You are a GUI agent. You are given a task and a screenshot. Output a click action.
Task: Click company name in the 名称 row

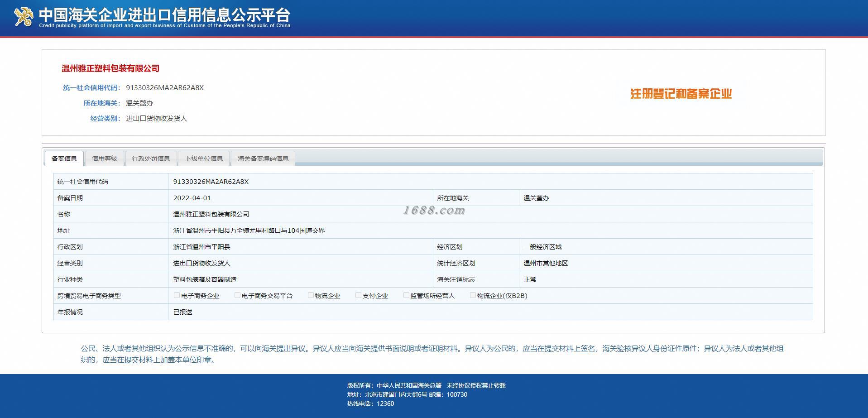[x=211, y=214]
